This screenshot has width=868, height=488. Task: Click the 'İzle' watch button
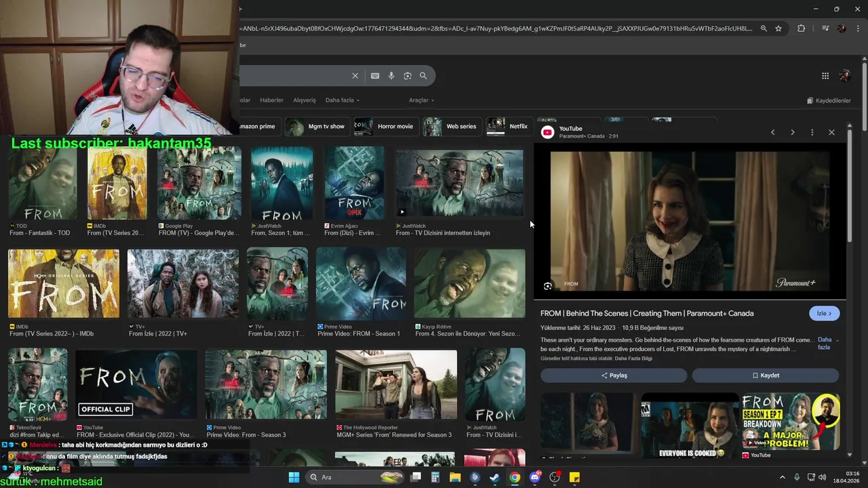point(825,313)
